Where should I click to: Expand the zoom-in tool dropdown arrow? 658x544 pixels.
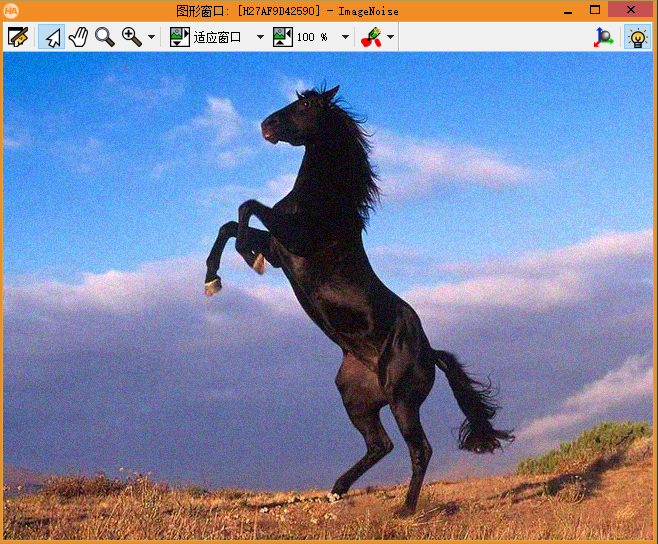pyautogui.click(x=151, y=37)
